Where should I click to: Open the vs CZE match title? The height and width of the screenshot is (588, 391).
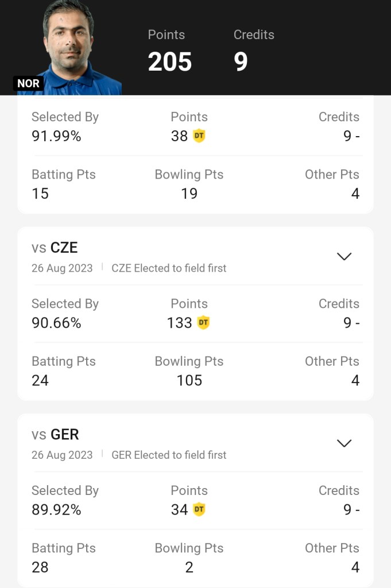click(55, 247)
